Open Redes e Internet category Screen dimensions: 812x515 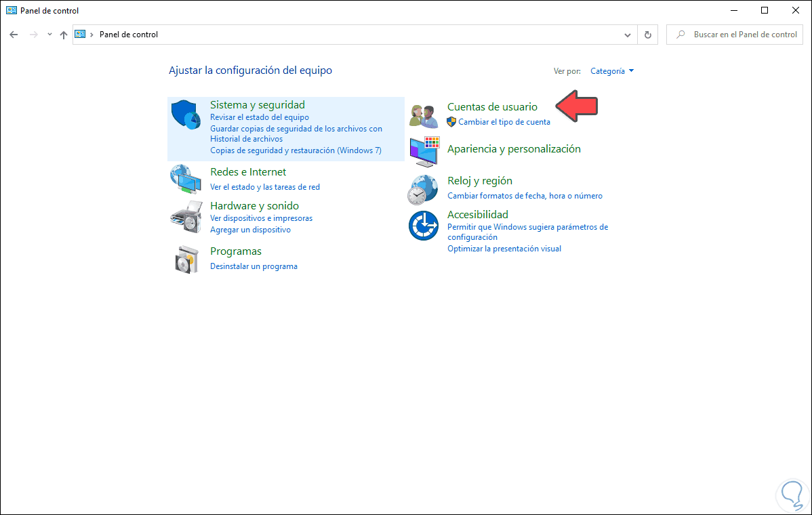point(248,172)
